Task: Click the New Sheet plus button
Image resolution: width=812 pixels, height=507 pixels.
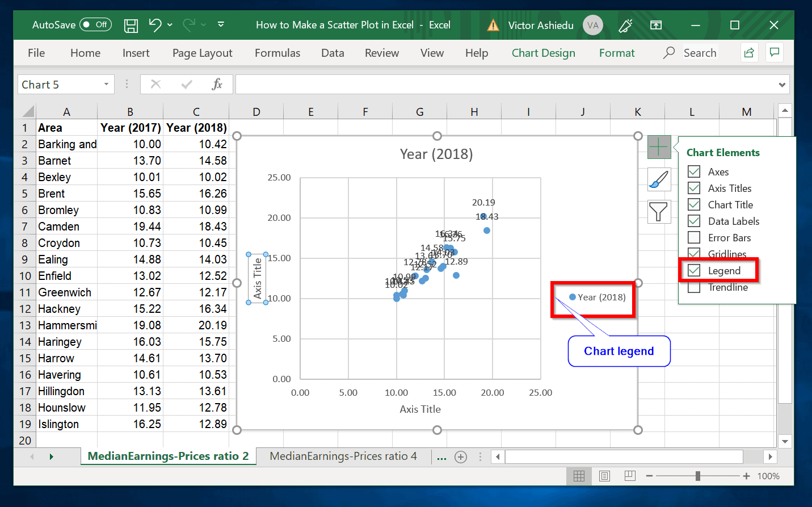Action: click(x=461, y=456)
